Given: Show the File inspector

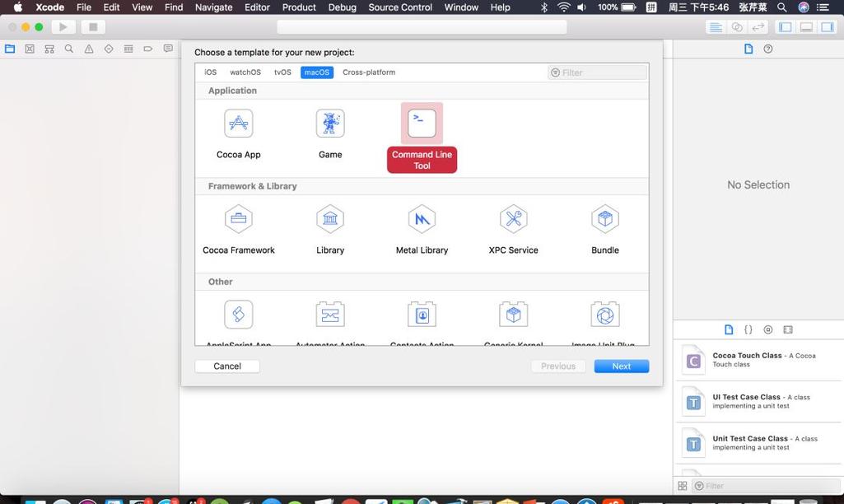Looking at the screenshot, I should [748, 49].
